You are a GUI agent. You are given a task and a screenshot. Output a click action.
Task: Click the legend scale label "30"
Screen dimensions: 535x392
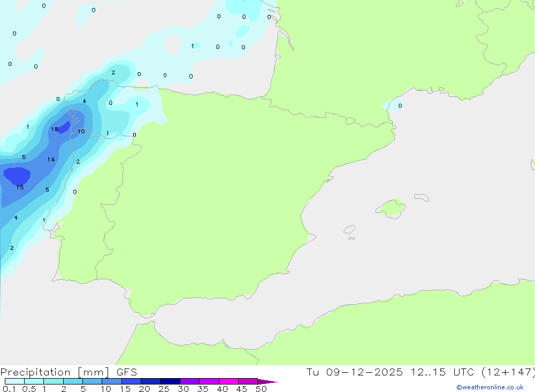pyautogui.click(x=183, y=389)
